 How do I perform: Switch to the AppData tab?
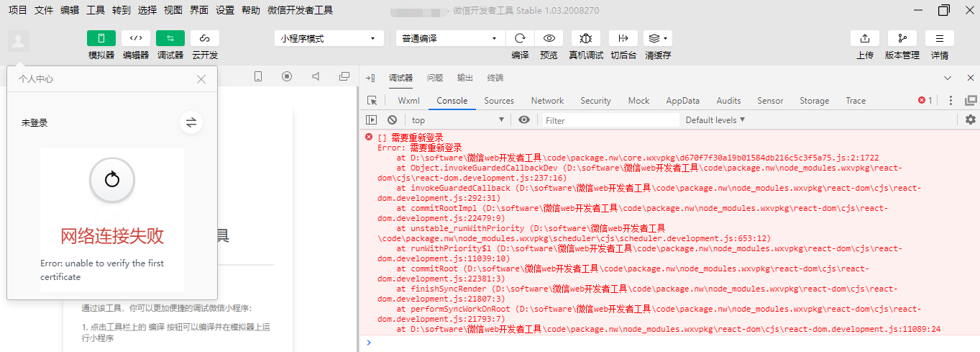pyautogui.click(x=683, y=101)
